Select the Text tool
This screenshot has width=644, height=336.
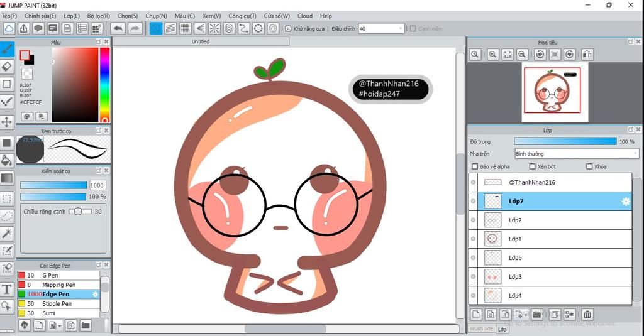(7, 290)
